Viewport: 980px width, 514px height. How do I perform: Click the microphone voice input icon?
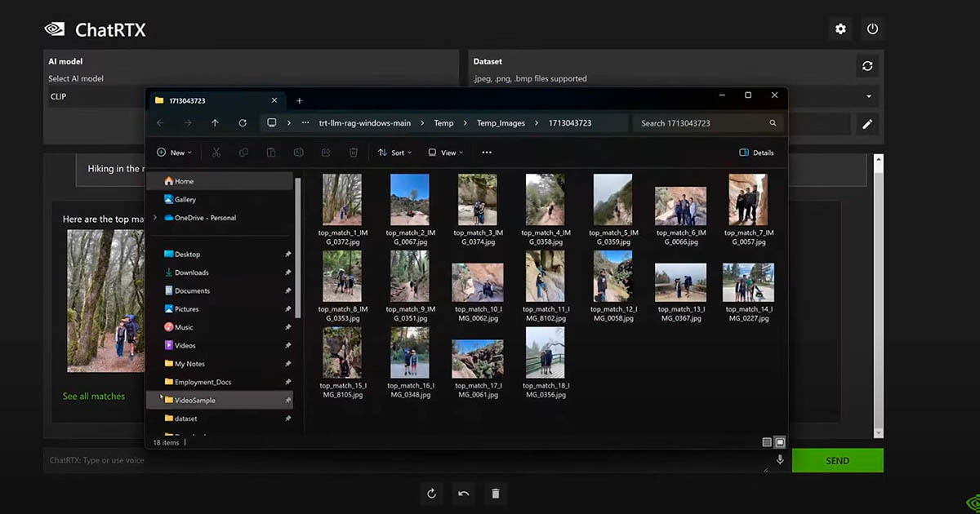coord(780,460)
